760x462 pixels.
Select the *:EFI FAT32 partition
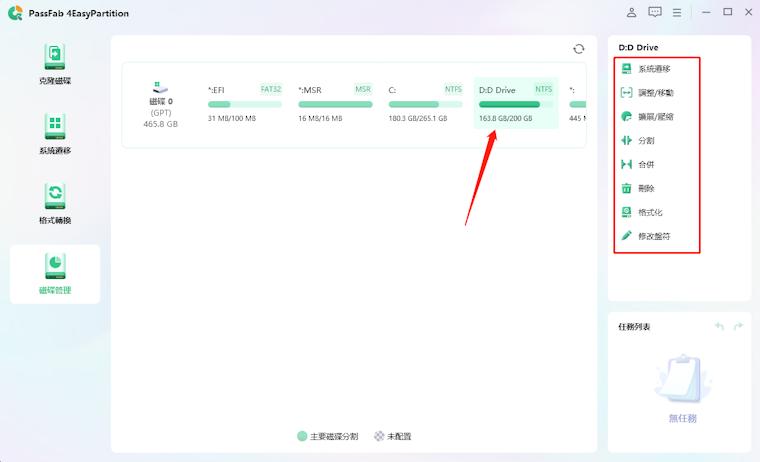click(245, 103)
